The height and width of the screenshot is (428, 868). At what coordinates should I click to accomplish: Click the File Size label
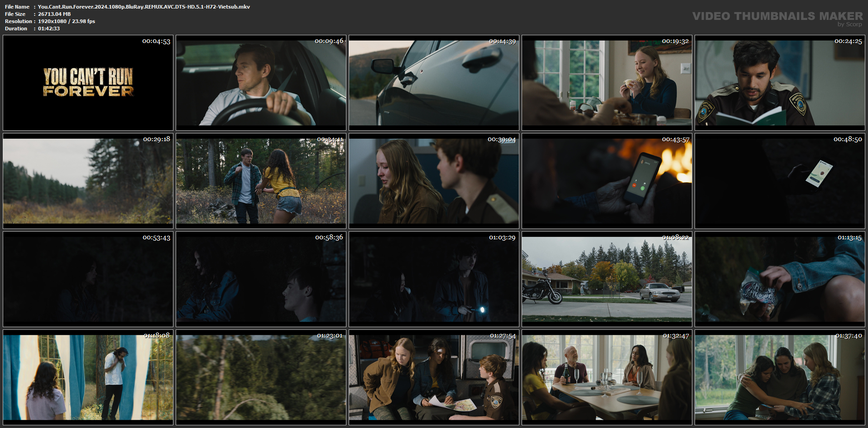pyautogui.click(x=15, y=14)
